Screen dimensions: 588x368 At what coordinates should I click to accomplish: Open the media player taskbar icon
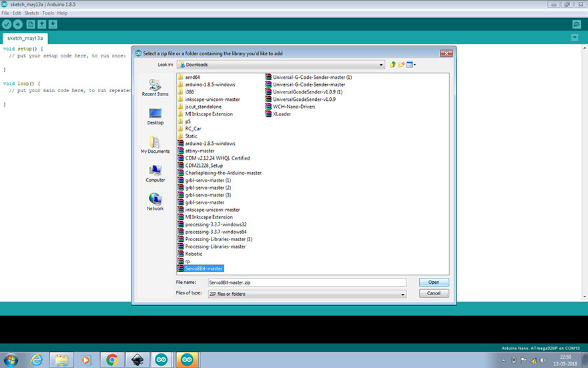[x=86, y=360]
